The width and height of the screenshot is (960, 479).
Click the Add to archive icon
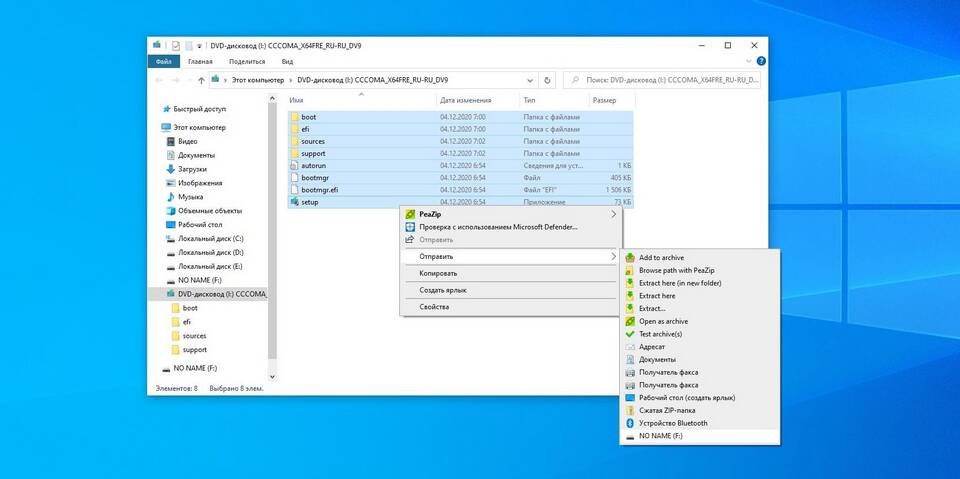(630, 258)
